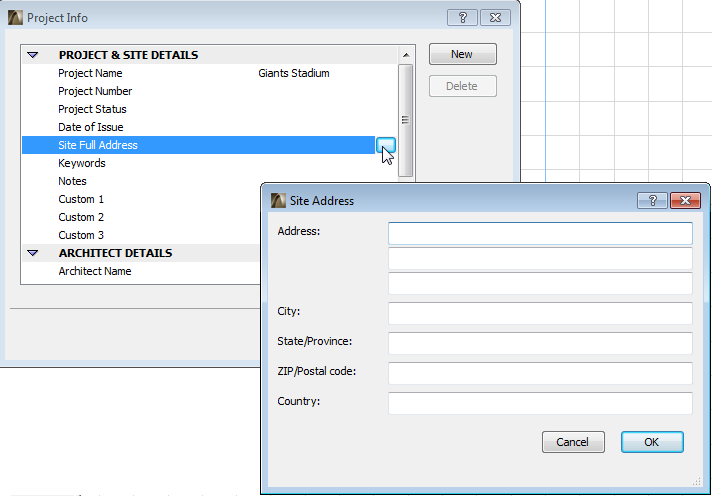
Task: Click the New button
Action: 463,54
